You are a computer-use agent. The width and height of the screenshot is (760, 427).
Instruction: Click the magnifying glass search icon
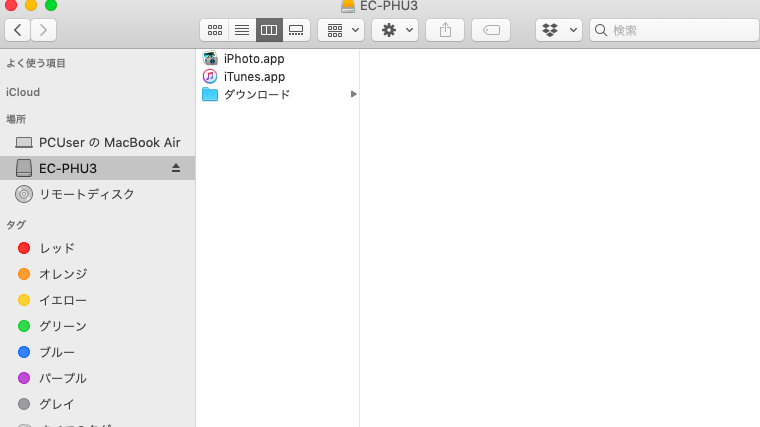coord(601,30)
